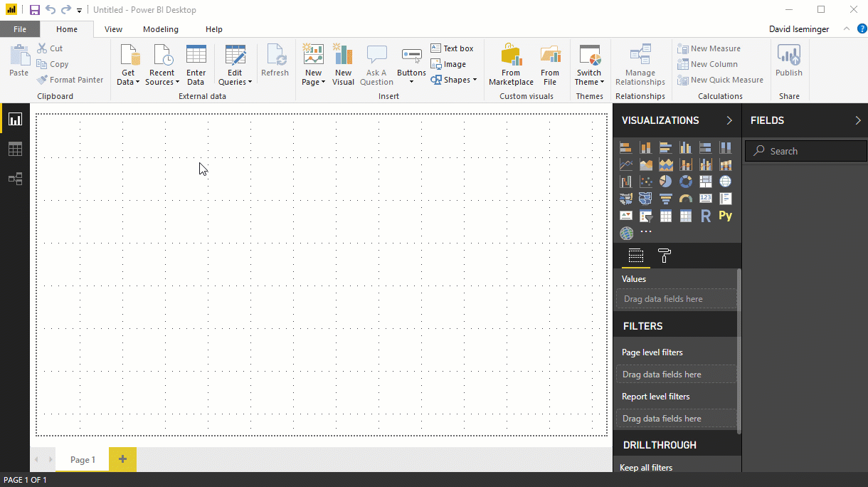Viewport: 868px width, 487px height.
Task: Add a line chart visual
Action: coord(626,165)
